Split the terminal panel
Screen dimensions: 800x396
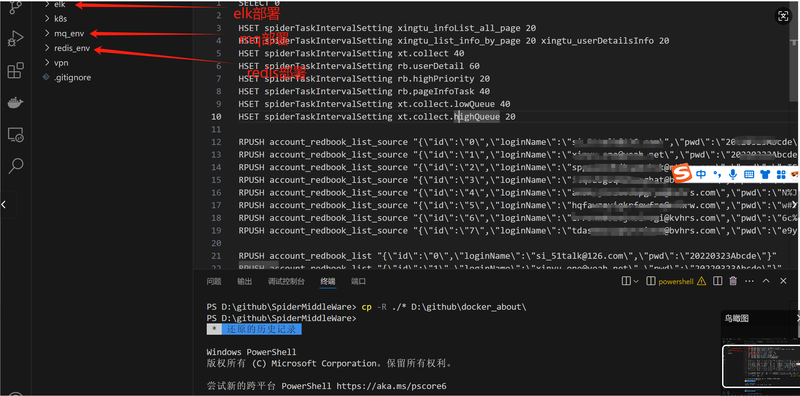[717, 281]
